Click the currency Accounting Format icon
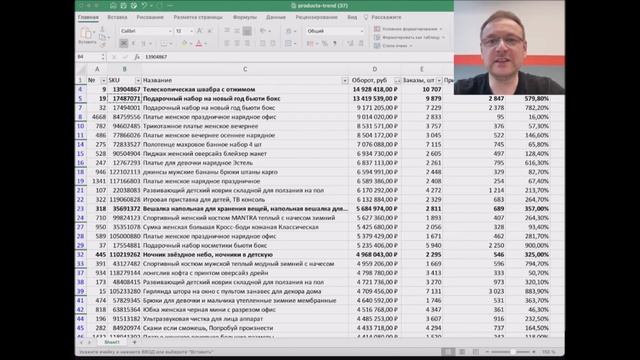This screenshot has width=640, height=360. tap(311, 43)
